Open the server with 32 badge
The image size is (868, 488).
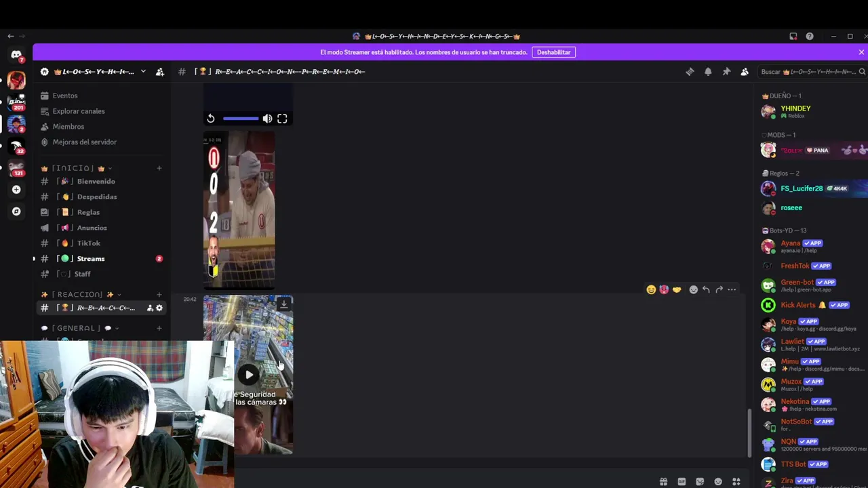tap(16, 146)
